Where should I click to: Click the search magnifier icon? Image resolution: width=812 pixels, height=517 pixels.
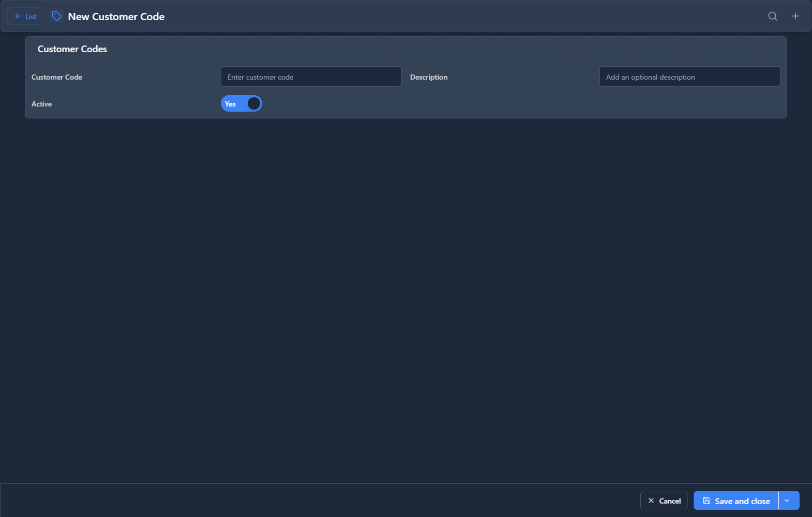point(773,16)
